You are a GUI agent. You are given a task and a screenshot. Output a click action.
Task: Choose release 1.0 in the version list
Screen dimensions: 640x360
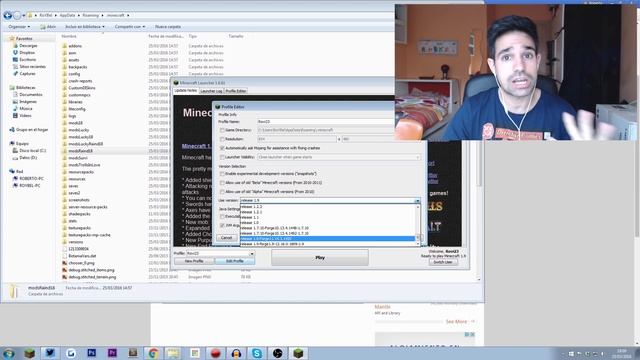[327, 223]
